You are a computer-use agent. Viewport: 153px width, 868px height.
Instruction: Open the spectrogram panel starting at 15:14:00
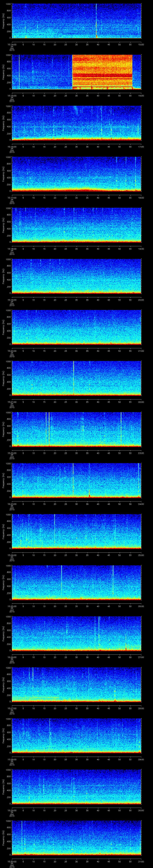click(x=77, y=21)
